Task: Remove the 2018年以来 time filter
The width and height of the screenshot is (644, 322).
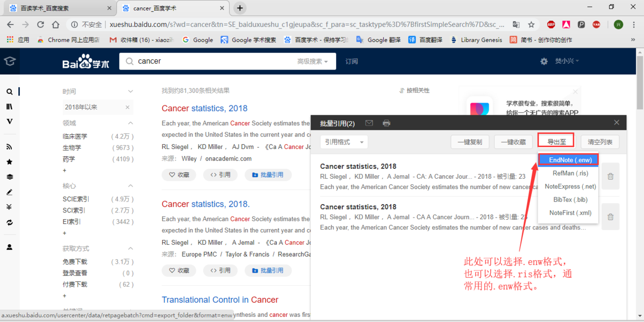Action: pyautogui.click(x=127, y=108)
